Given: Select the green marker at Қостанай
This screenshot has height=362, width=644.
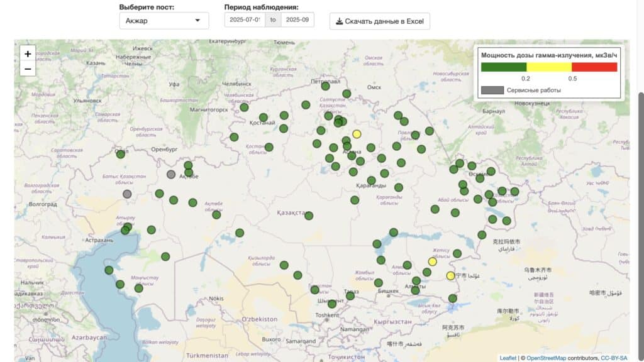Looking at the screenshot, I should pyautogui.click(x=264, y=118).
